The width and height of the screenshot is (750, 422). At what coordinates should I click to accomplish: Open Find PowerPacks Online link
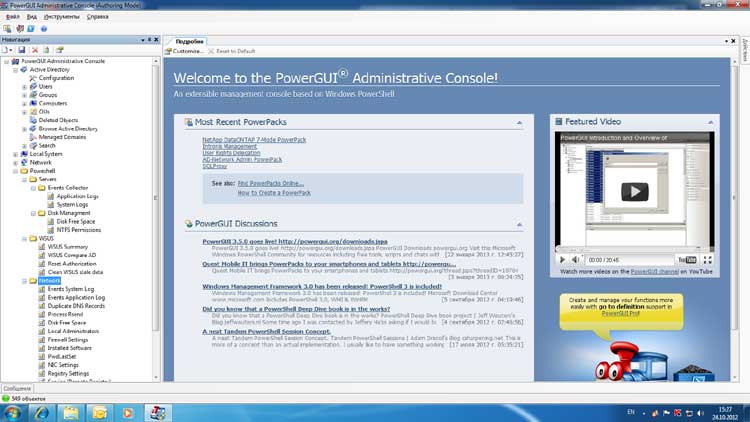271,183
